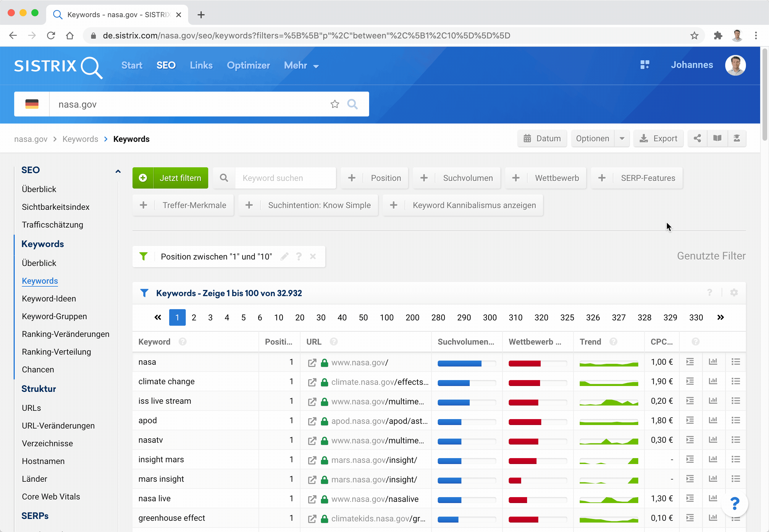Open external link for climate change URL
Image resolution: width=769 pixels, height=532 pixels.
(x=312, y=382)
